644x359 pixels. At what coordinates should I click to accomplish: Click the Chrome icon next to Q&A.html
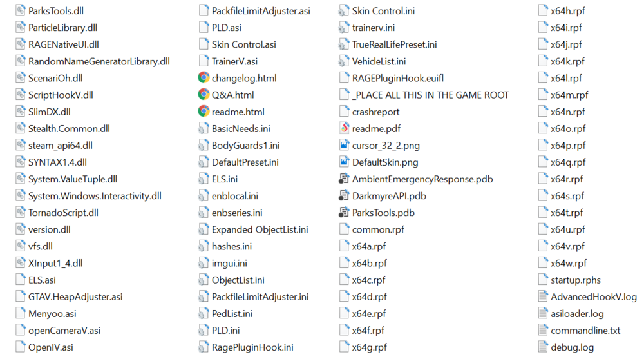(204, 95)
